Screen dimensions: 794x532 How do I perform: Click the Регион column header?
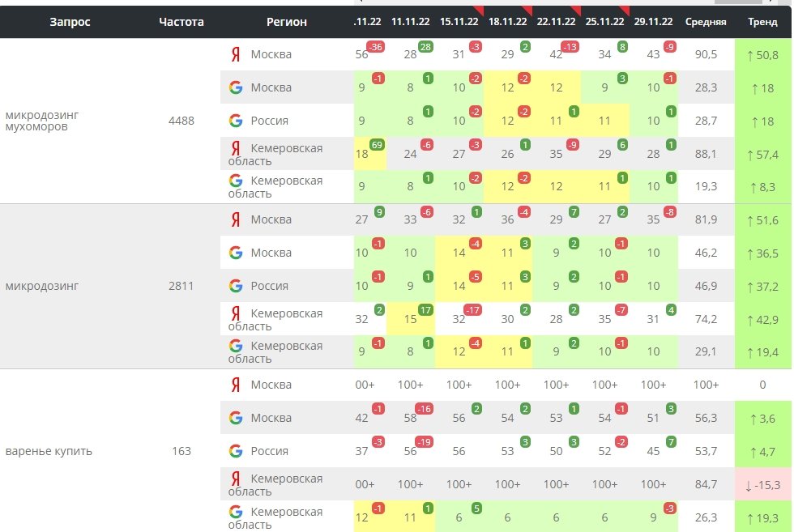287,22
